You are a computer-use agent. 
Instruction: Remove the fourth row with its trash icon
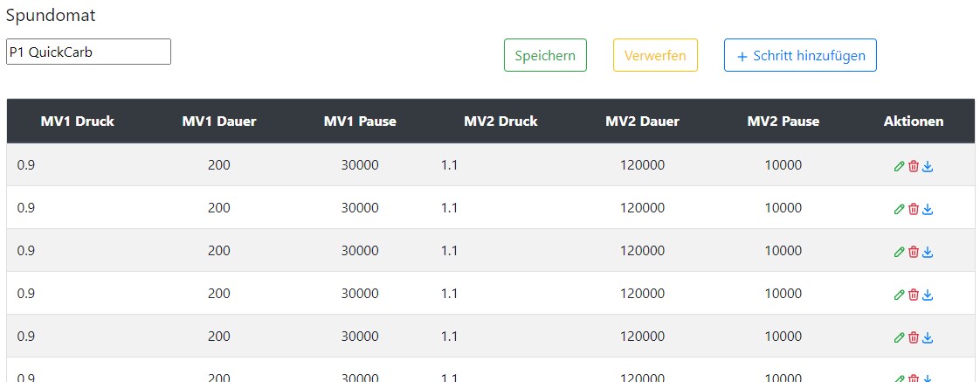point(914,295)
